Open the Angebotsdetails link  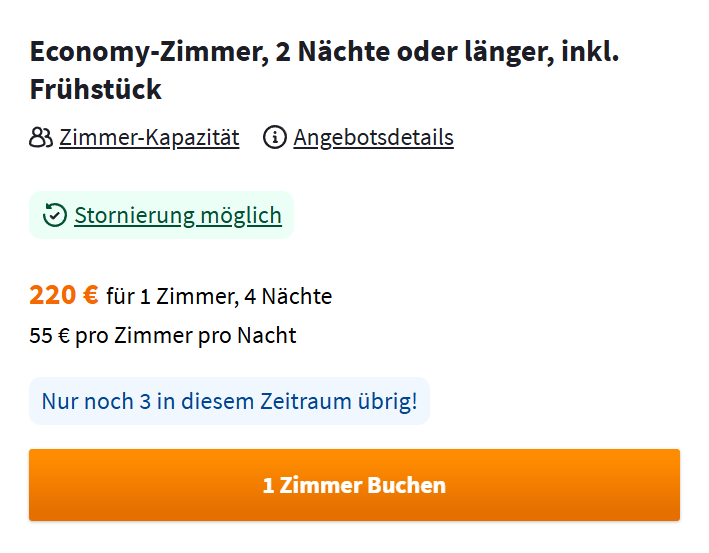click(373, 137)
